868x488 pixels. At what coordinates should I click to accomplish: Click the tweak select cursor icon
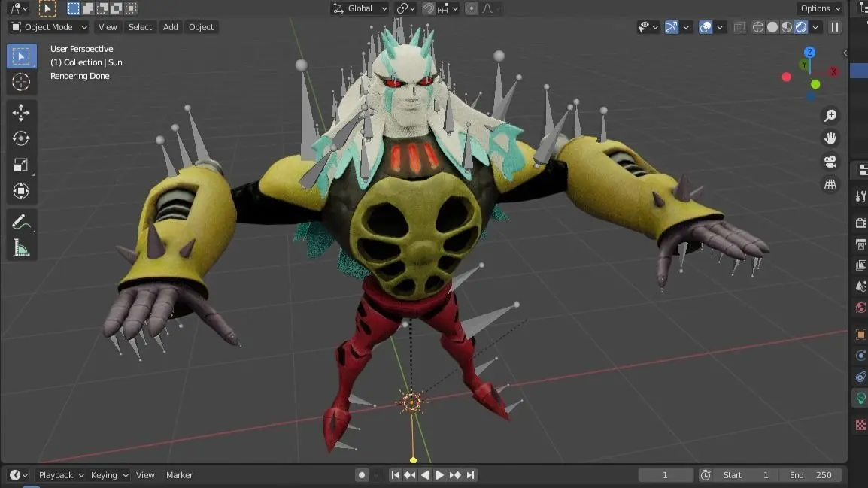(47, 8)
